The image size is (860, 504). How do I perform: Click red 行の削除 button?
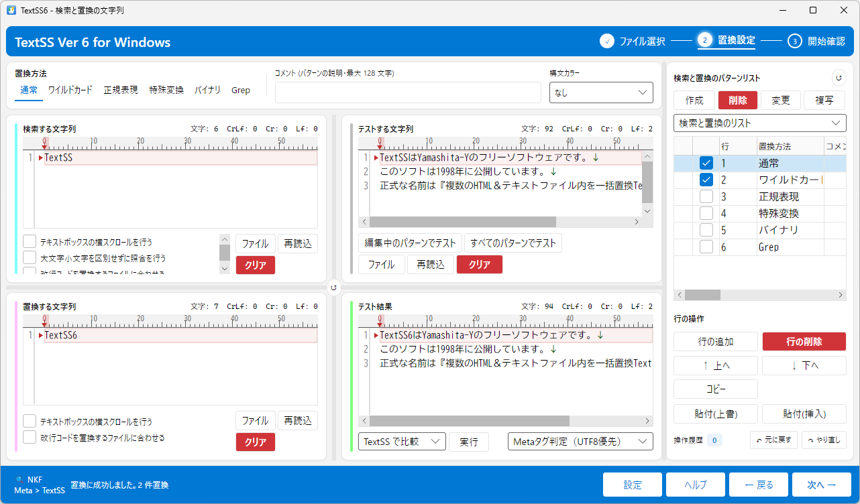(x=804, y=341)
